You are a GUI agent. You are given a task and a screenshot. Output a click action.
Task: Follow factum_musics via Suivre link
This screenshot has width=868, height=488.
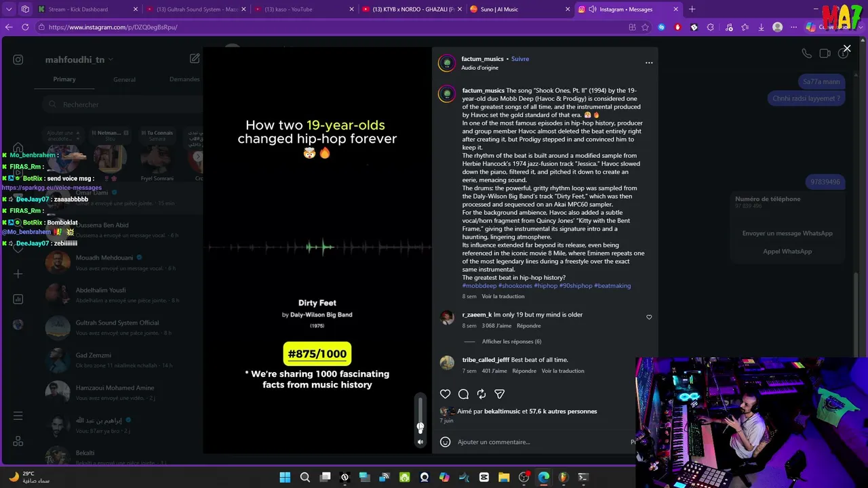tap(520, 59)
